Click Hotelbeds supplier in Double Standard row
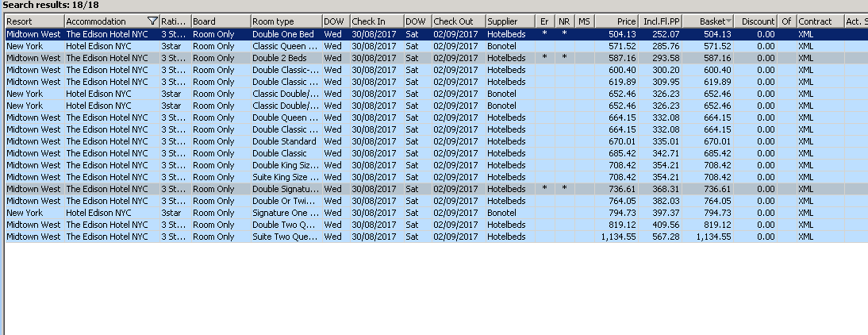 (x=510, y=141)
